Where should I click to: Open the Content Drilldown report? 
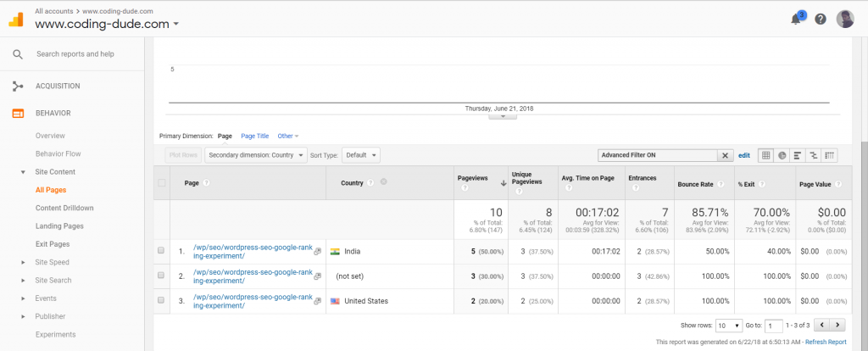pos(64,209)
